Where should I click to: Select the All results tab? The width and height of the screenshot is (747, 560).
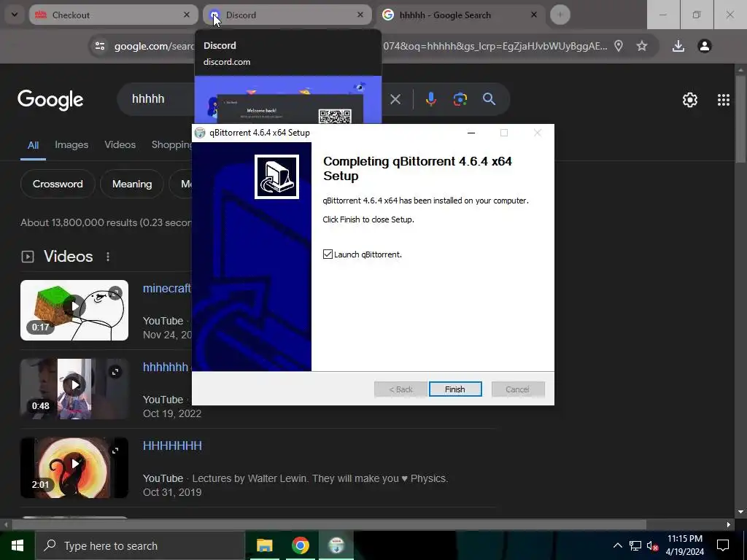(33, 145)
